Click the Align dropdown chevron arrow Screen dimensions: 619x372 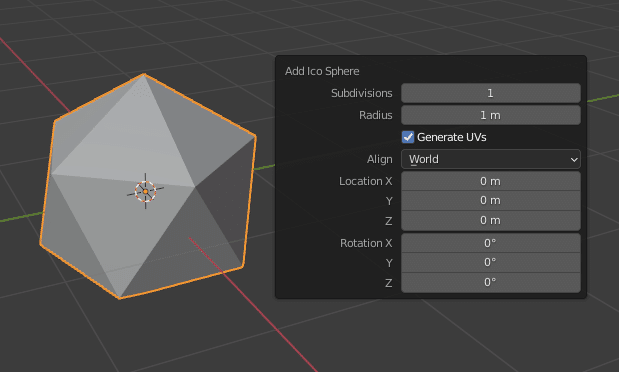click(574, 160)
